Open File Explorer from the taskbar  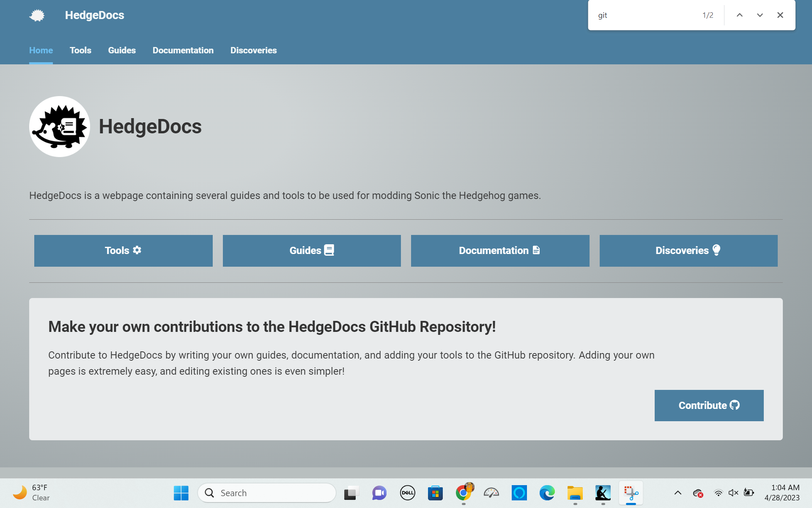[x=575, y=493]
